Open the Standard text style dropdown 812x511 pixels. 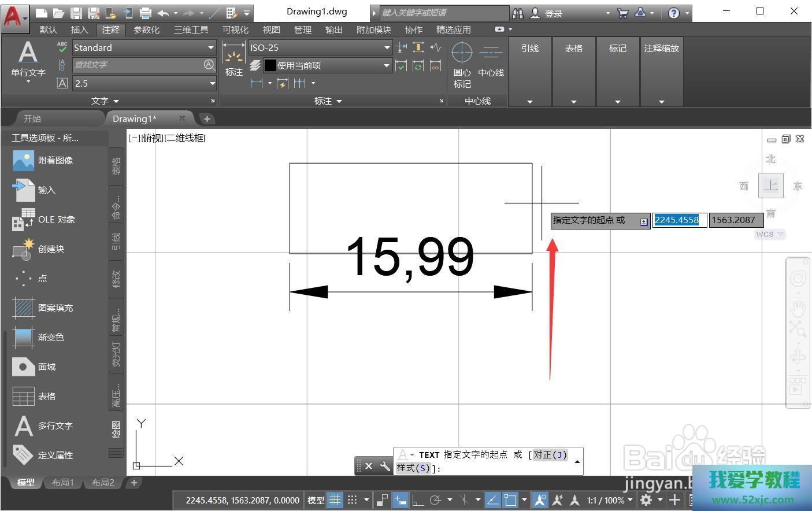pos(211,47)
